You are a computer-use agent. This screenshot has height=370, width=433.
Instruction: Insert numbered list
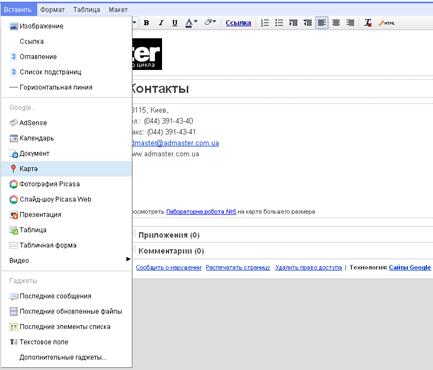tap(265, 23)
